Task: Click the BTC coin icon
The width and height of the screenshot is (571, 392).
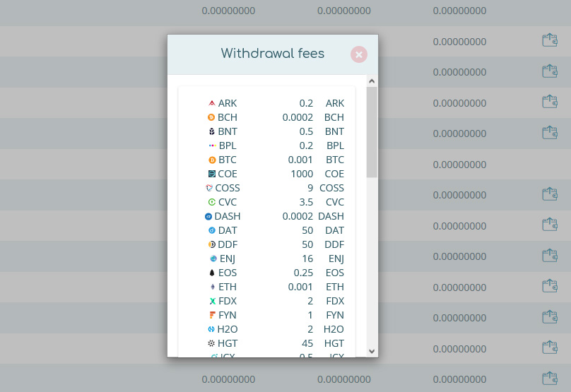Action: click(212, 160)
